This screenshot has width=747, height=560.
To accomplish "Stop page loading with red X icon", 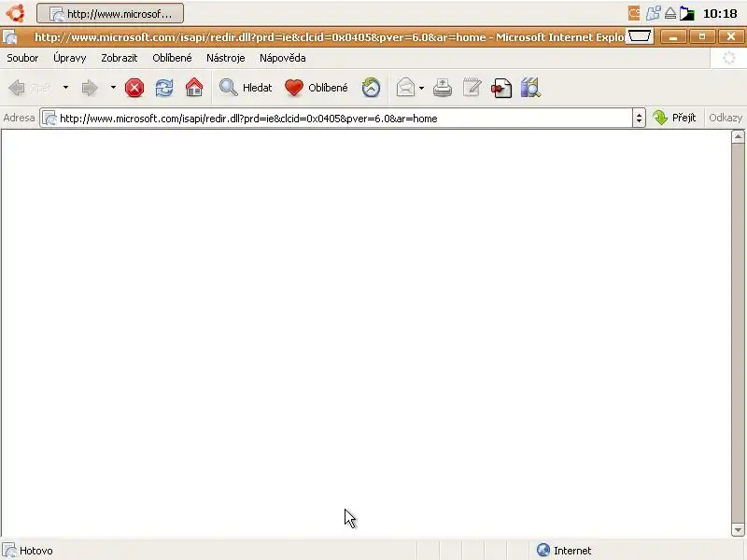I will (134, 88).
